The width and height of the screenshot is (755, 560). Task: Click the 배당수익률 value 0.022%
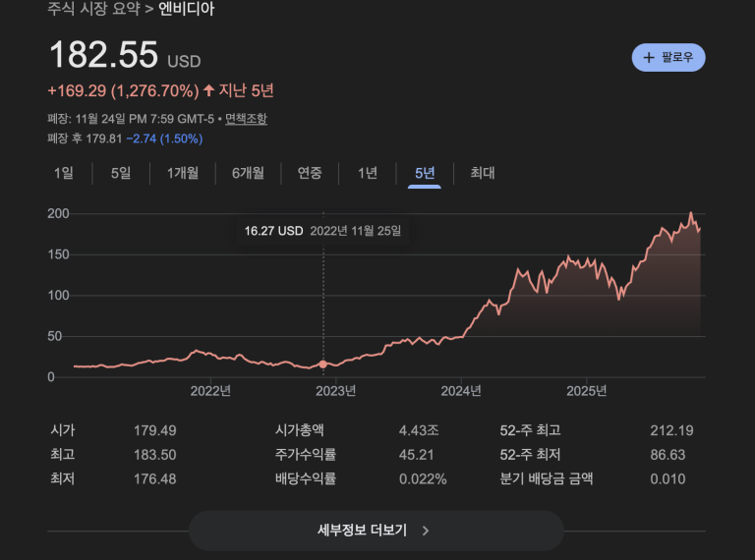(x=423, y=479)
